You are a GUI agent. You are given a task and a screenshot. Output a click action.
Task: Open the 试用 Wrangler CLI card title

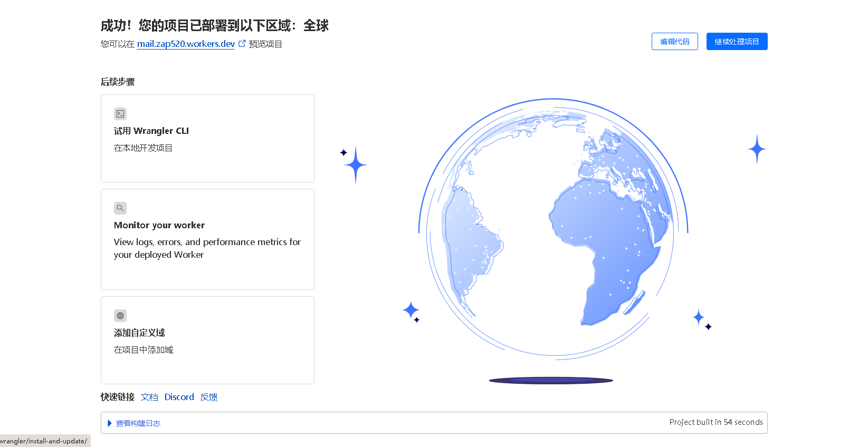pyautogui.click(x=151, y=131)
